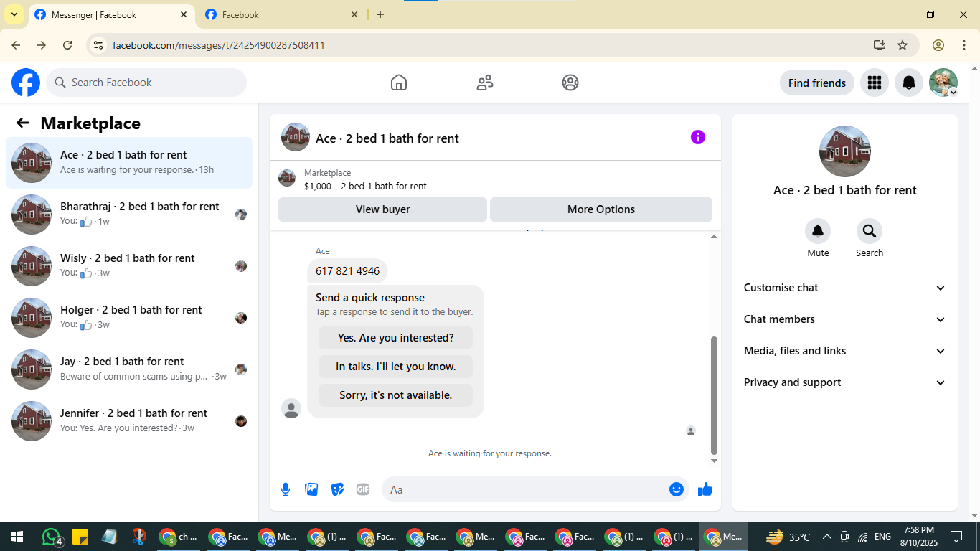980x551 pixels.
Task: Open the Jay conversation
Action: point(129,369)
